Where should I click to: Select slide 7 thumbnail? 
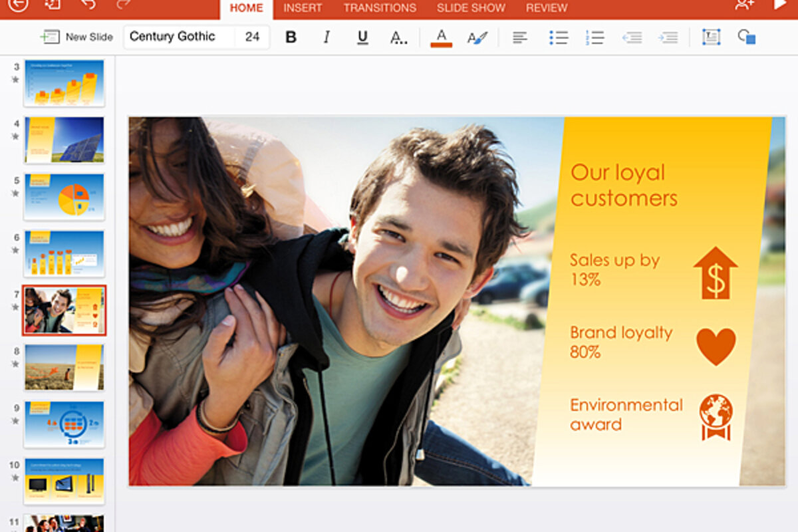[65, 311]
